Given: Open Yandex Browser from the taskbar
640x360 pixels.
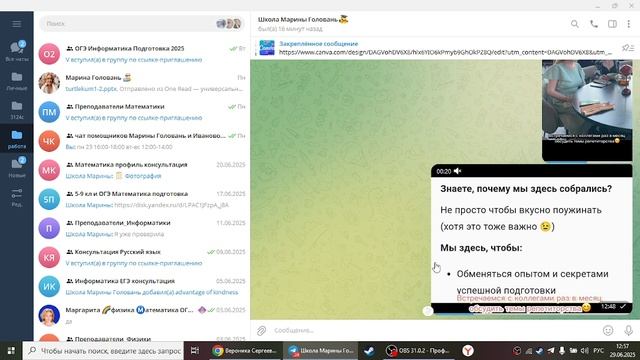Looking at the screenshot, I should [468, 351].
